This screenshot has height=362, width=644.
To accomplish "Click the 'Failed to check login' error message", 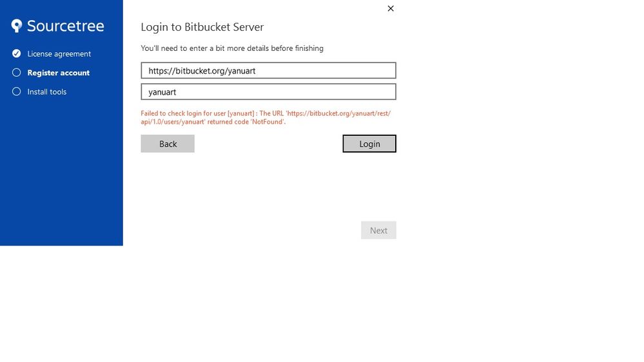I will (x=266, y=117).
